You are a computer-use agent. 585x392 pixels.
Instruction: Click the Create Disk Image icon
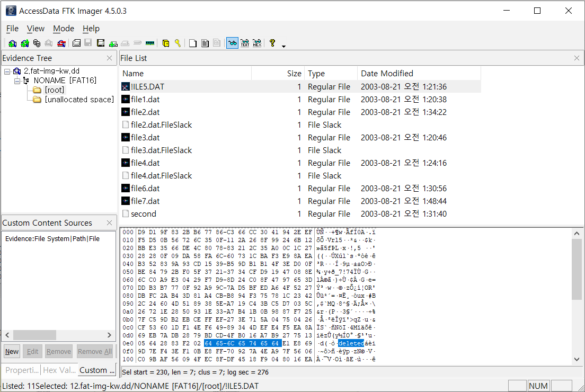pos(76,43)
